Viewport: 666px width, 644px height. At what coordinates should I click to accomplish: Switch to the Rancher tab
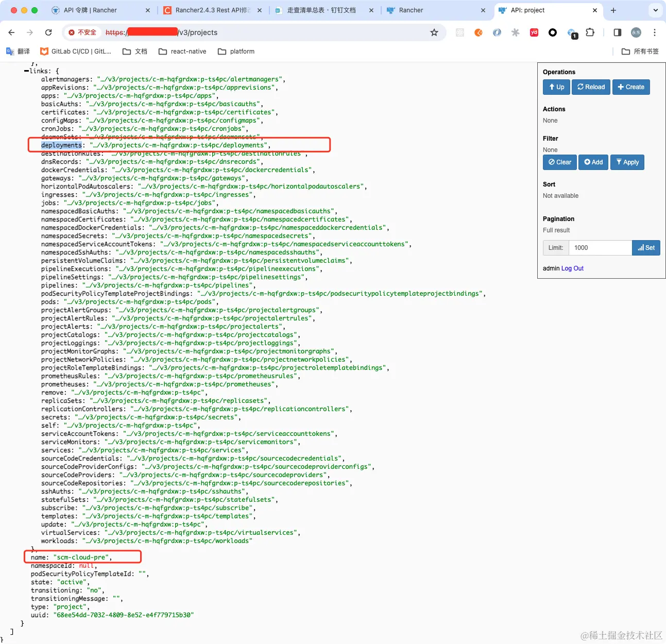tap(436, 10)
